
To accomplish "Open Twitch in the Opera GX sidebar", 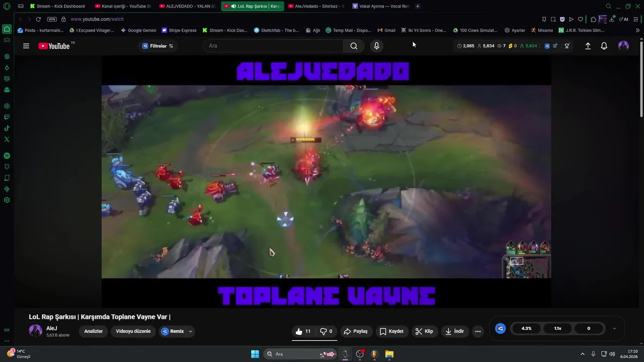I will 7,117.
